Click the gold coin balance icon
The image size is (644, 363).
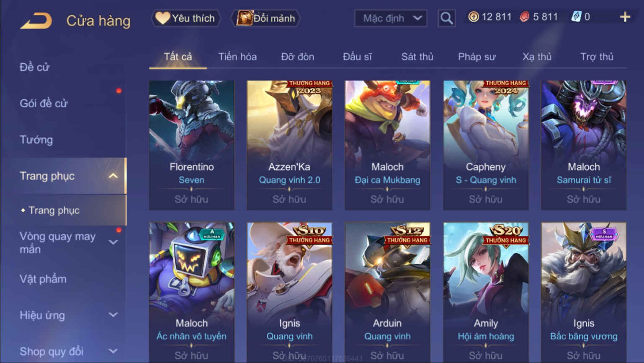point(473,17)
